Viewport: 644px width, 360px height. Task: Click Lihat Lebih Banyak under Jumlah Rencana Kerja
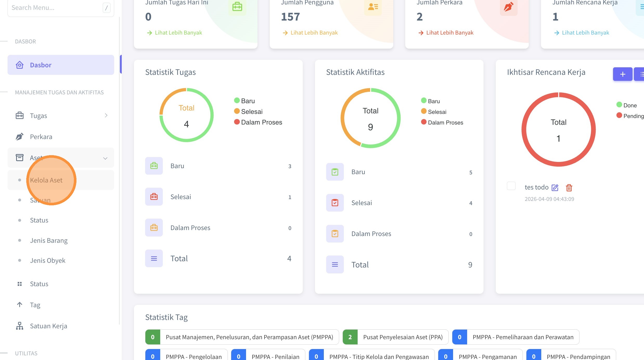pyautogui.click(x=582, y=32)
